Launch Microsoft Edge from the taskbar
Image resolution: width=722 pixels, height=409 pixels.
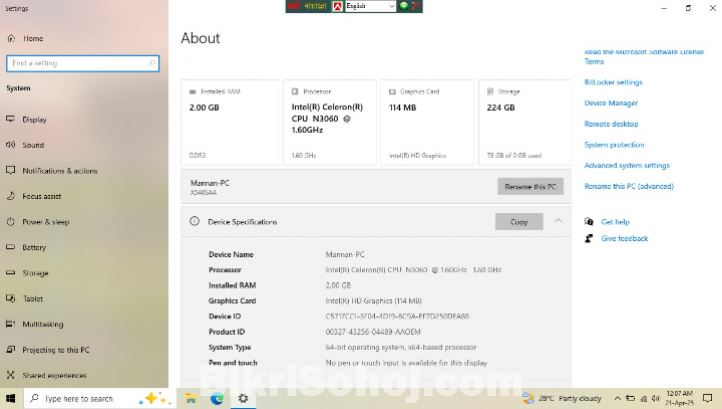[217, 398]
